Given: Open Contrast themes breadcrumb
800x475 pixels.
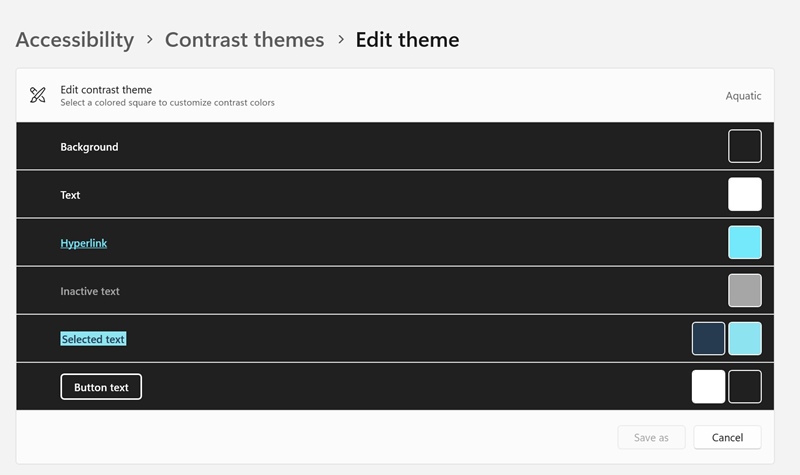Looking at the screenshot, I should pyautogui.click(x=244, y=40).
